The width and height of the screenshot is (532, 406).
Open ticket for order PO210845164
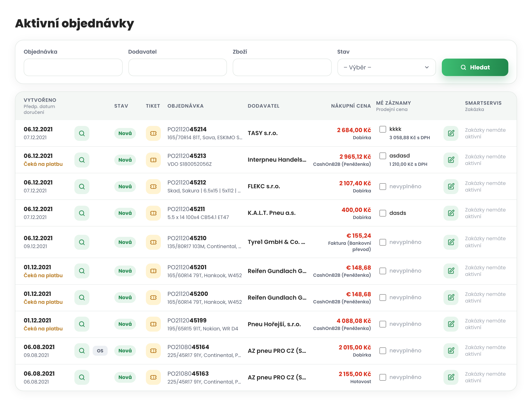click(x=153, y=350)
